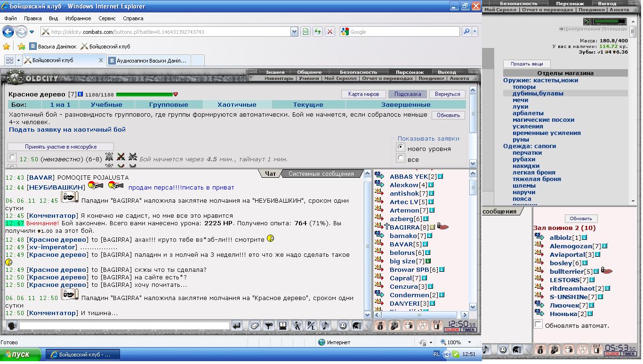The width and height of the screenshot is (643, 364).
Task: Click the Internet Explorer Back arrow
Action: point(8,32)
